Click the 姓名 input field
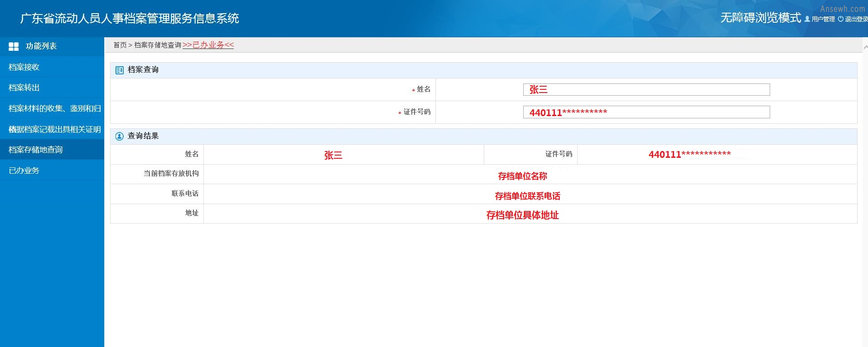Screen dimensions: 868x347 (x=646, y=90)
